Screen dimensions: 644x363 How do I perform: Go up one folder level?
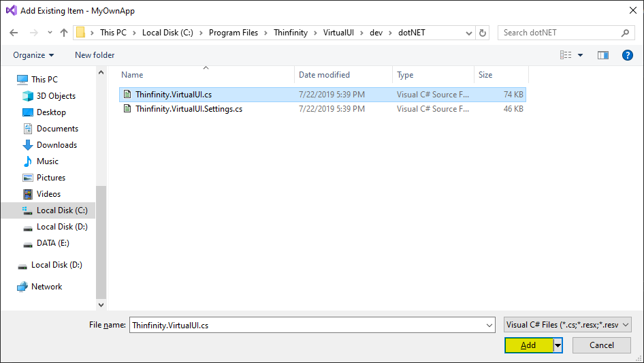pos(64,33)
